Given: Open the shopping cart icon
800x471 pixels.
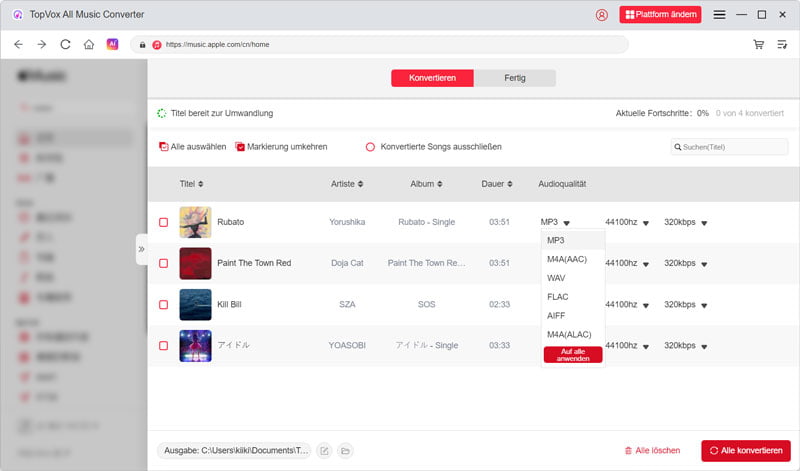Looking at the screenshot, I should point(758,44).
